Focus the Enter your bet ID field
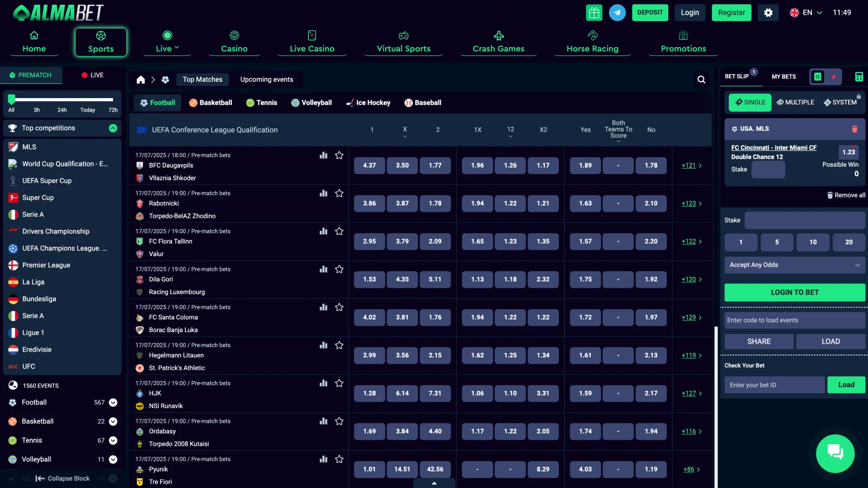Screen dimensions: 868x488 pos(774,385)
